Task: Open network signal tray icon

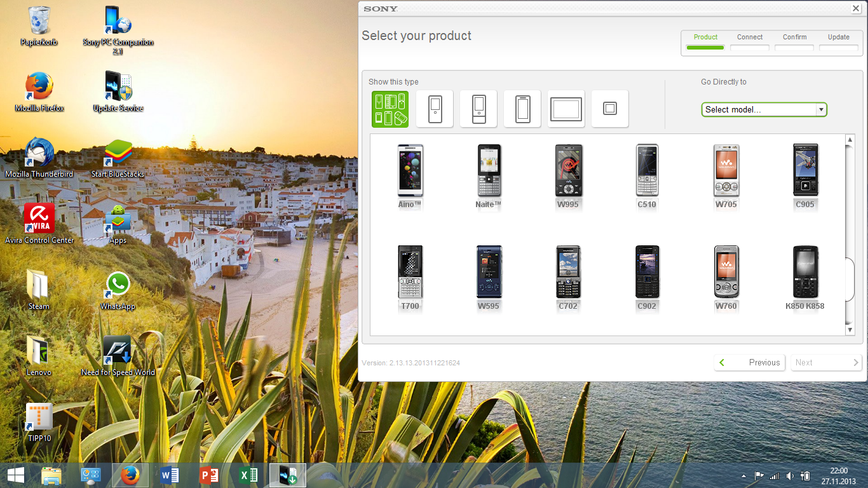Action: 775,476
